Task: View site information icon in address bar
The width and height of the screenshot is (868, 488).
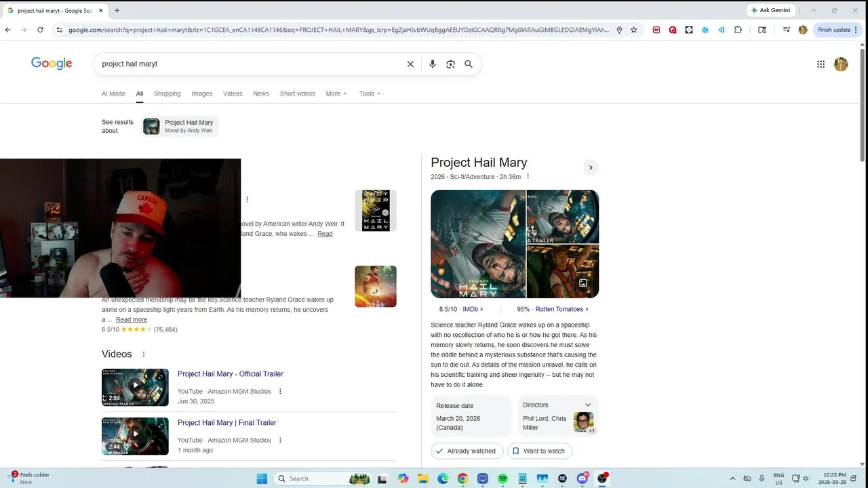Action: pyautogui.click(x=60, y=30)
